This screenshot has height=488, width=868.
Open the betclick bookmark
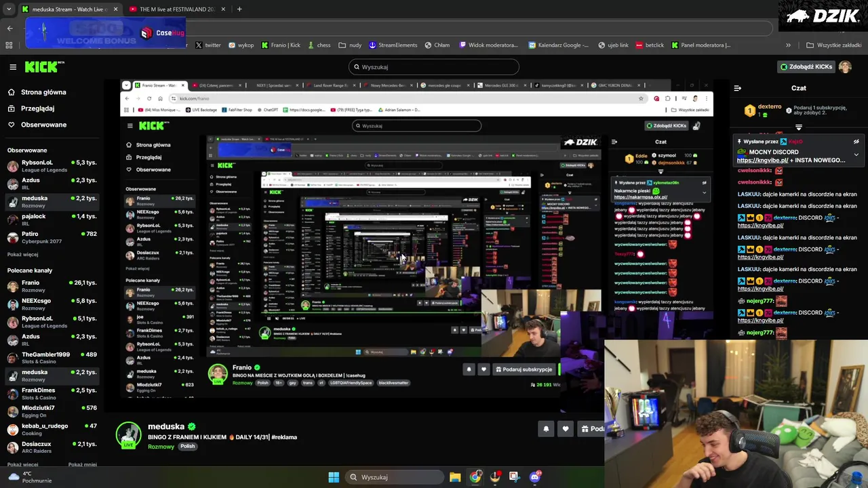[649, 45]
